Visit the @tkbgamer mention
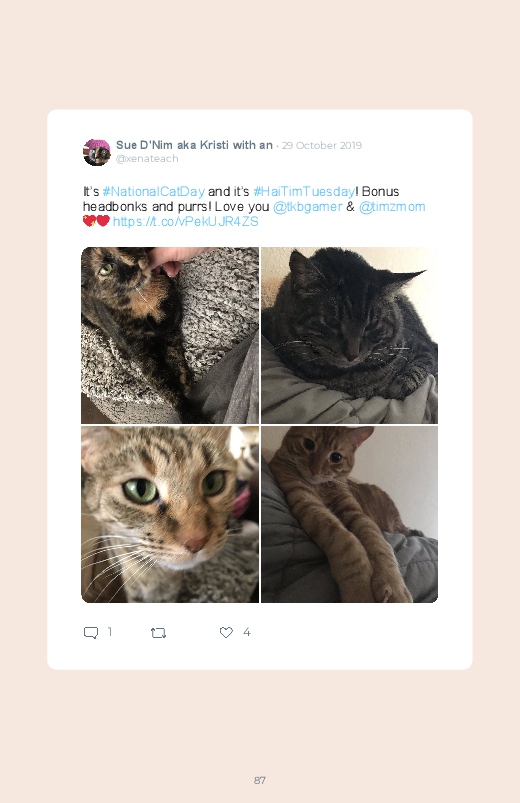The width and height of the screenshot is (520, 803). (x=307, y=207)
